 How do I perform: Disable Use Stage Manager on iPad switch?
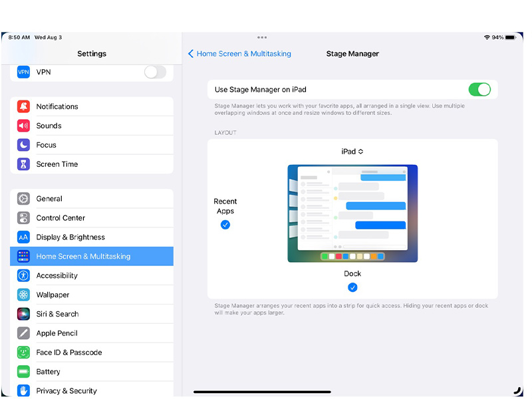[x=479, y=90]
